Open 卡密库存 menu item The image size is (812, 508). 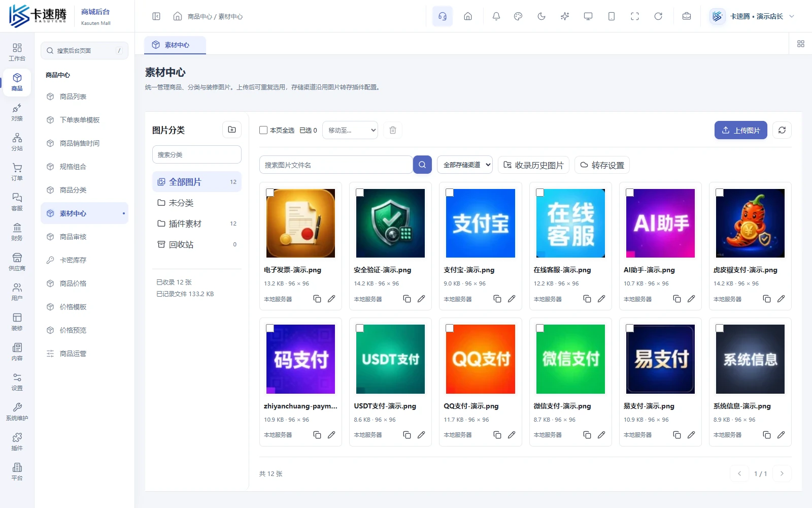pyautogui.click(x=84, y=260)
